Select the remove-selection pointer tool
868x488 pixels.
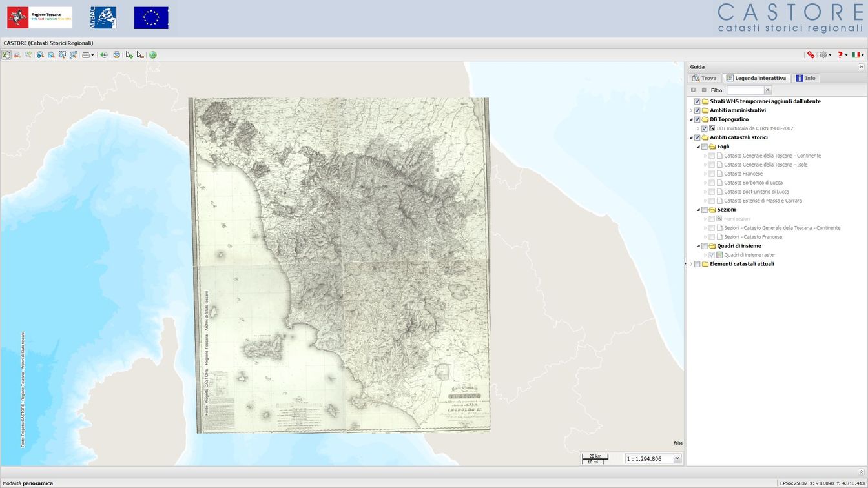[140, 55]
